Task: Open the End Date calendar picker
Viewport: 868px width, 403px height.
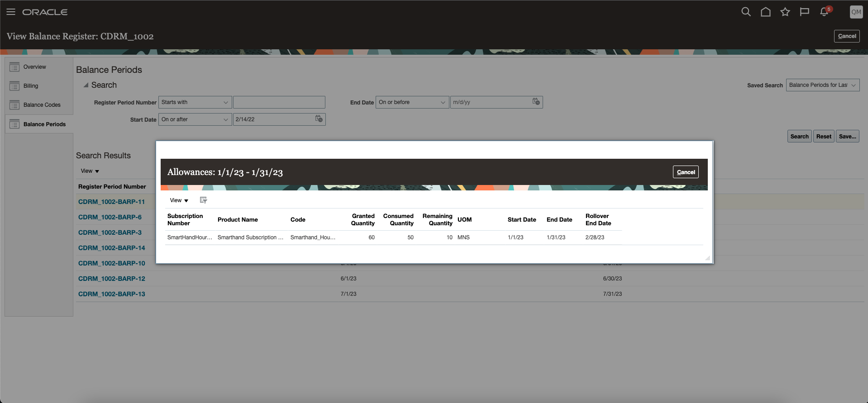Action: click(x=536, y=102)
